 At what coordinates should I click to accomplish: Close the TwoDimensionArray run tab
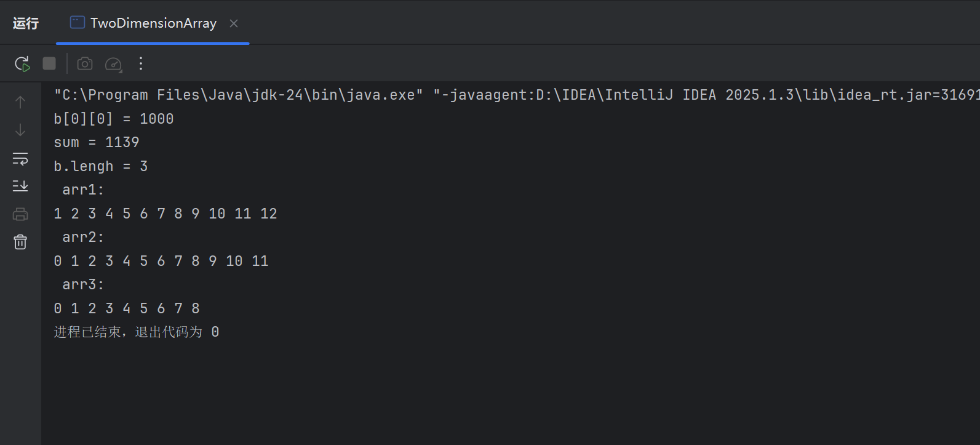point(234,23)
